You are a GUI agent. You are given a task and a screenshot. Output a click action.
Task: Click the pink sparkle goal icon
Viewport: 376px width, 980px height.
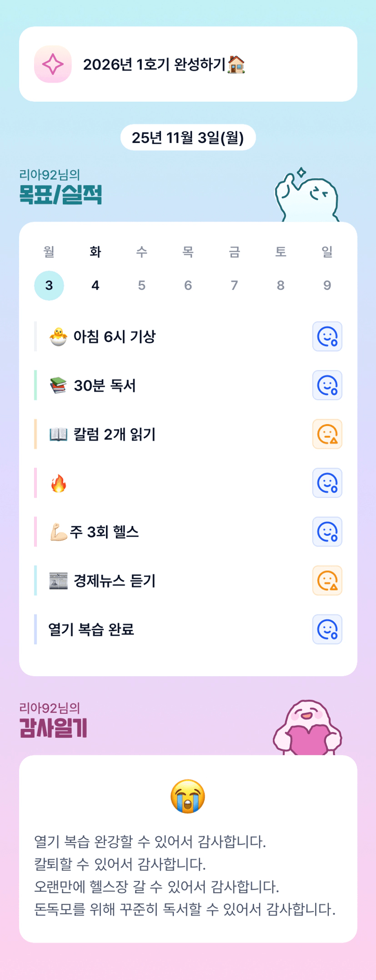[x=53, y=64]
